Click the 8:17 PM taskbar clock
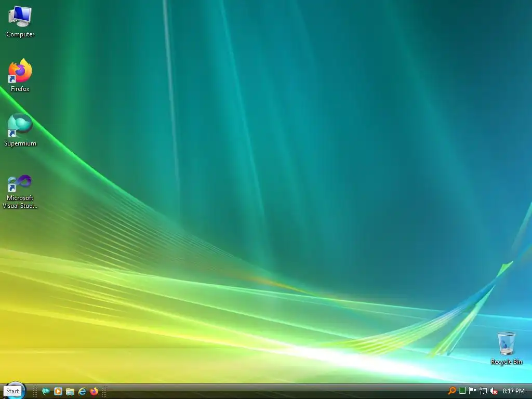The width and height of the screenshot is (532, 399). [x=514, y=391]
